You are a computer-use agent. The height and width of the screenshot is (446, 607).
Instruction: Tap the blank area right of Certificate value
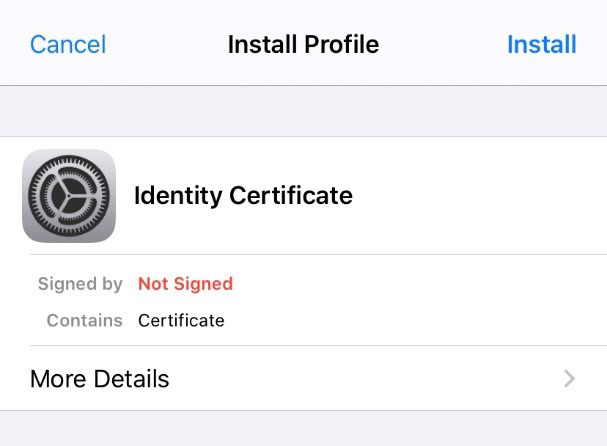click(414, 321)
